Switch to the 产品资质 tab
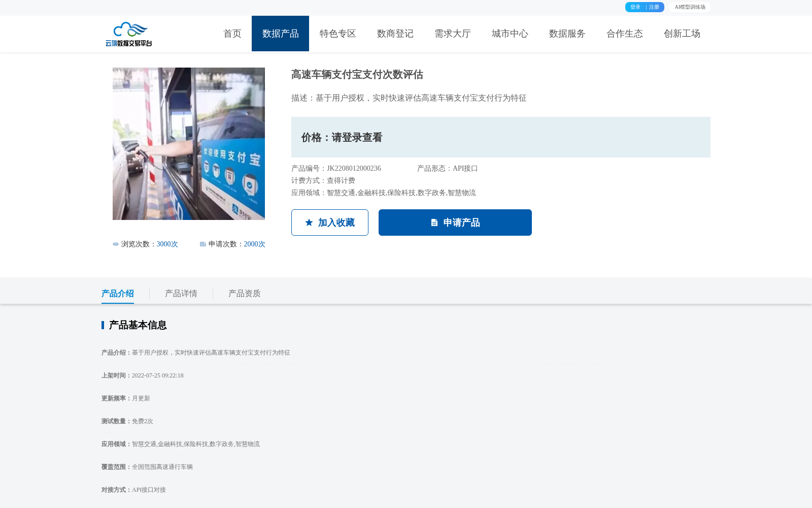812x508 pixels. [245, 294]
